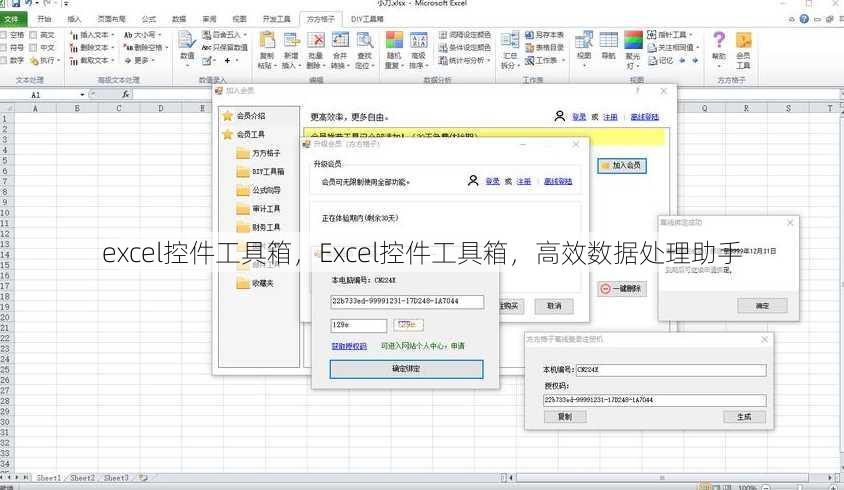Viewport: 844px width, 490px height.
Task: Click the 新增插入 insert icon
Action: [291, 40]
